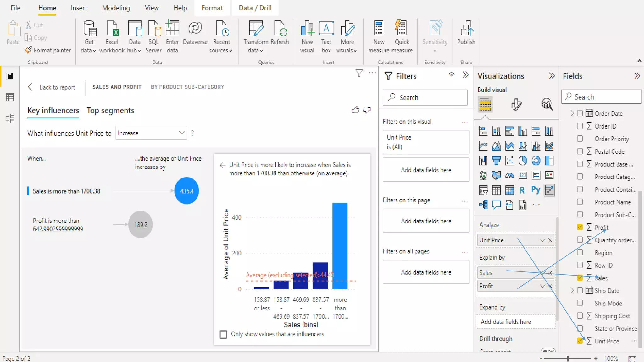Click the thumbs up feedback icon
Viewport: 644px width, 362px height.
[355, 110]
